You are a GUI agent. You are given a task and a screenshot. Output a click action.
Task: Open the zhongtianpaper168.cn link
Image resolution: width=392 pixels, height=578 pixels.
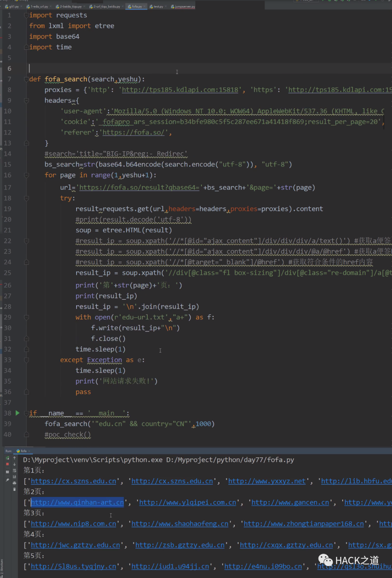point(303,524)
